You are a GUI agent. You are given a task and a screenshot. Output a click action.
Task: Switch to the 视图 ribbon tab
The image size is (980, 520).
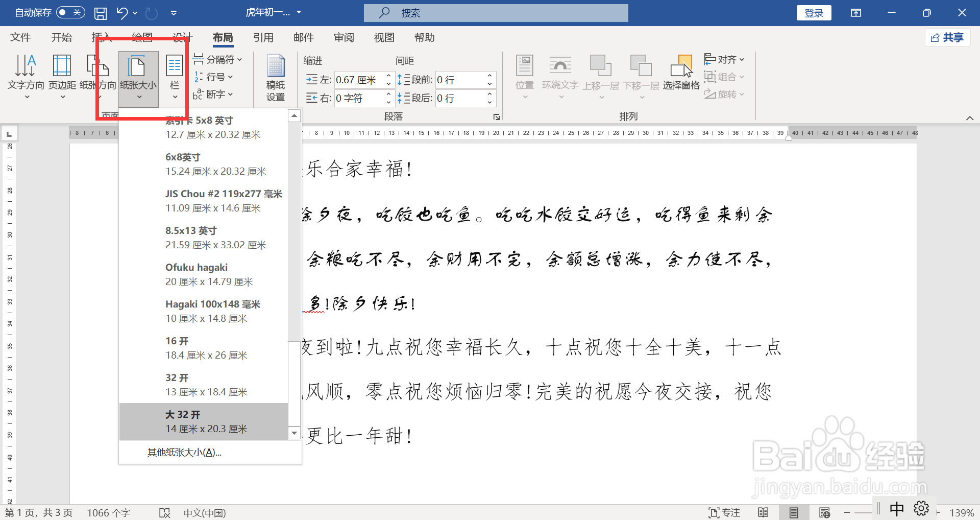(384, 37)
